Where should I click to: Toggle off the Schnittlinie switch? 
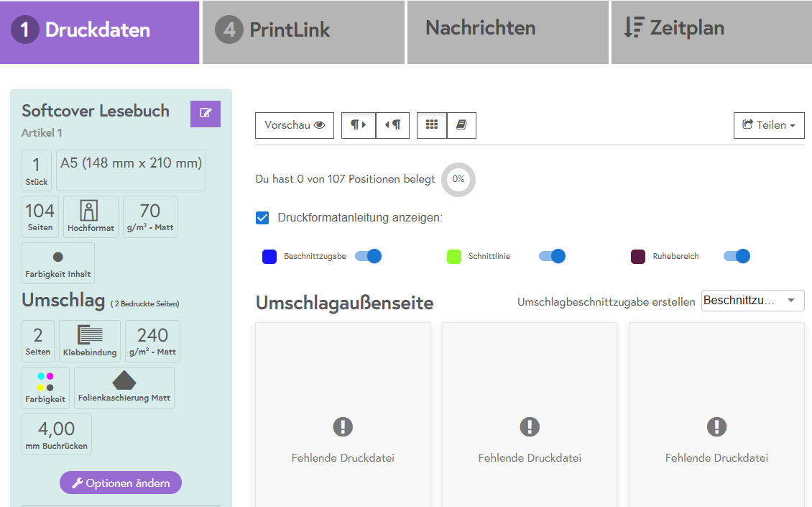pyautogui.click(x=552, y=256)
